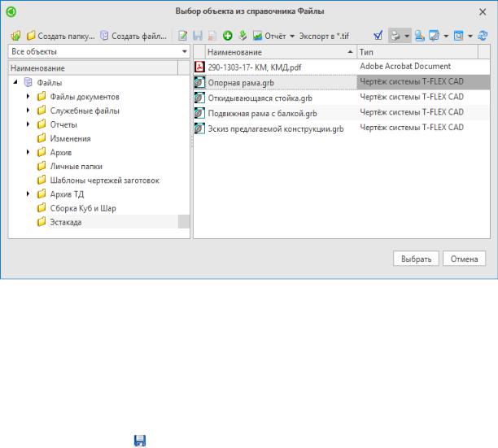Click the folder icon beside Эстакада

[41, 222]
